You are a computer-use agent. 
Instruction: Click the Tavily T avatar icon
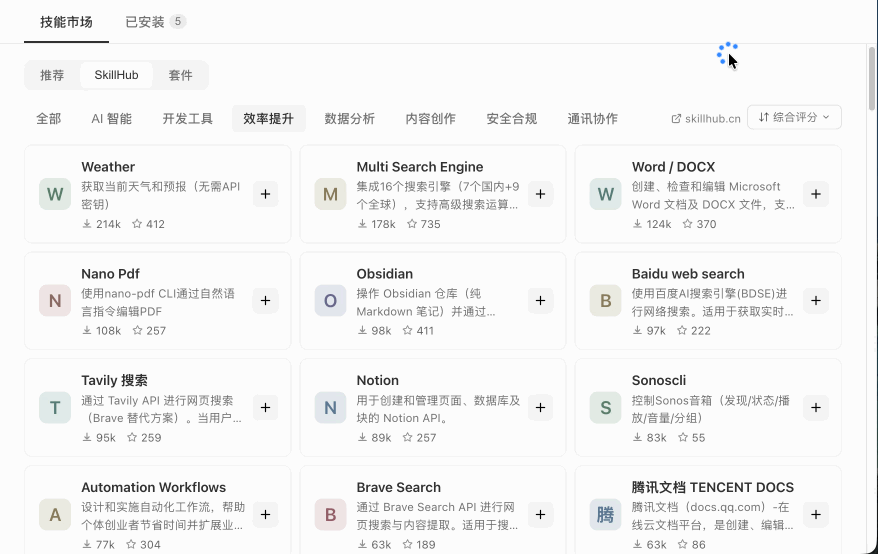point(55,407)
